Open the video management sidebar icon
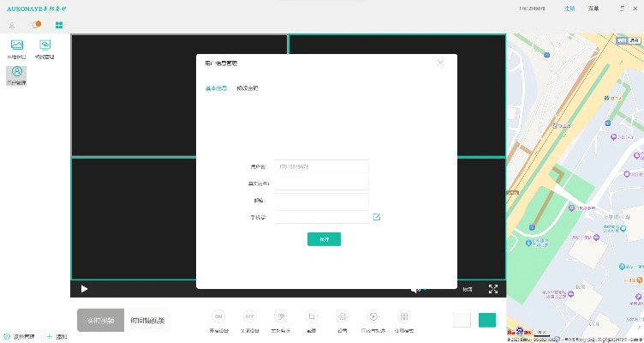 click(44, 46)
